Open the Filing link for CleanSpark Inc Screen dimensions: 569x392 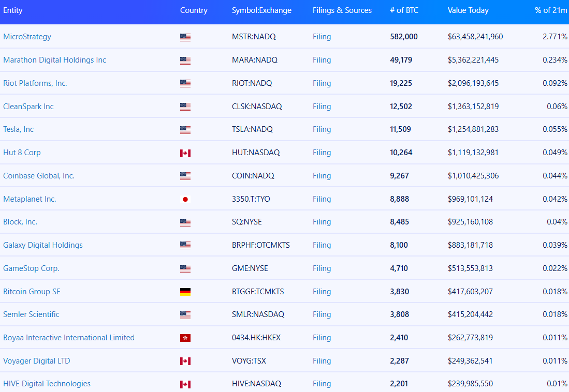pos(322,106)
